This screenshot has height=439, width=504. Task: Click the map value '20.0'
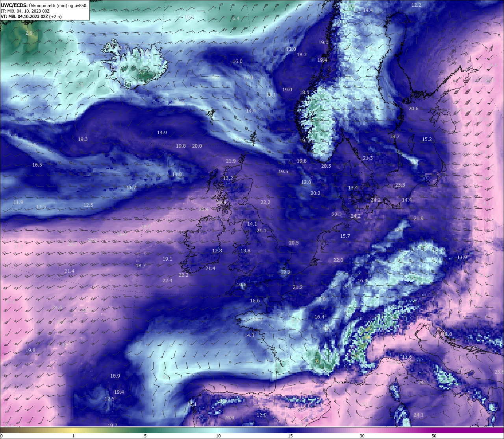click(x=197, y=146)
